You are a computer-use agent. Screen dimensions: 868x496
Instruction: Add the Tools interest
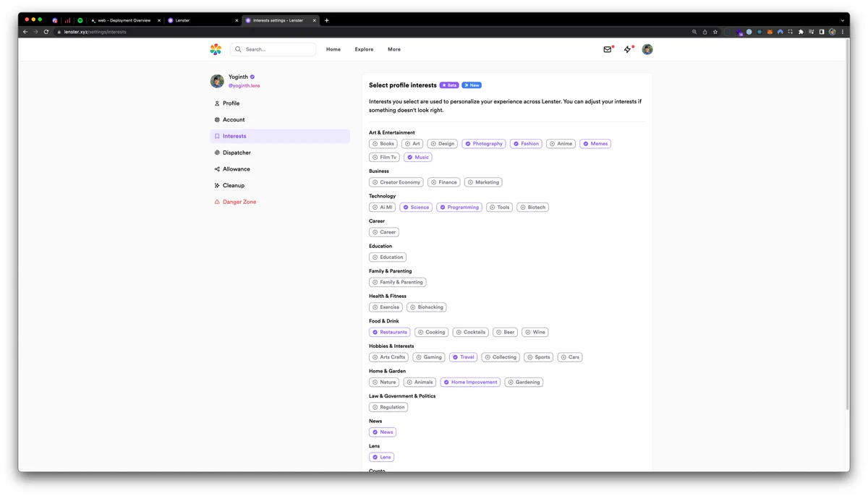pyautogui.click(x=500, y=208)
